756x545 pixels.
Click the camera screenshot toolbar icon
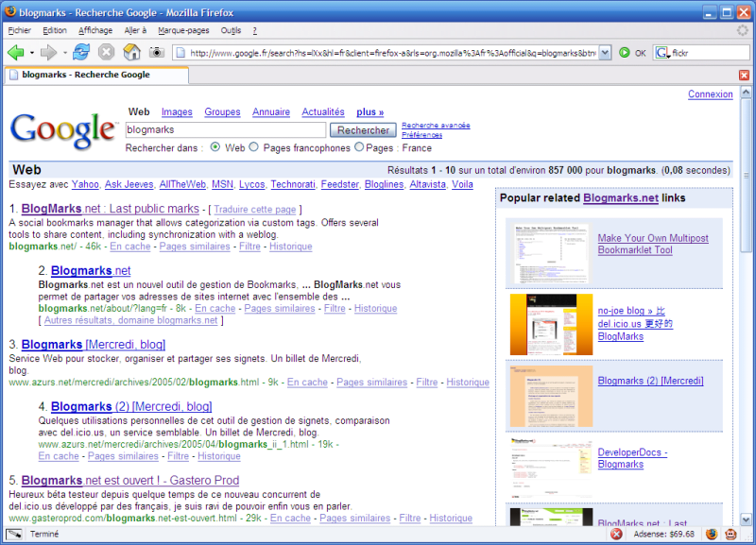(x=156, y=52)
